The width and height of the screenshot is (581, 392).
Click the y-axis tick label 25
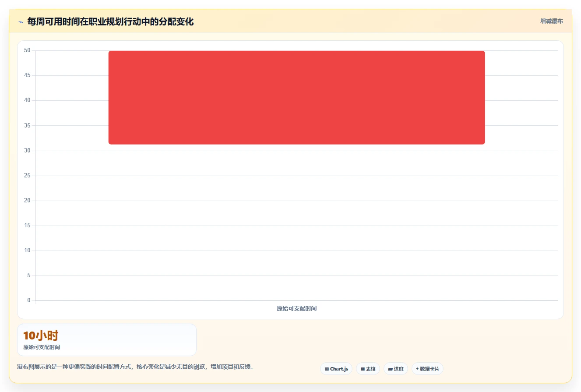(27, 176)
